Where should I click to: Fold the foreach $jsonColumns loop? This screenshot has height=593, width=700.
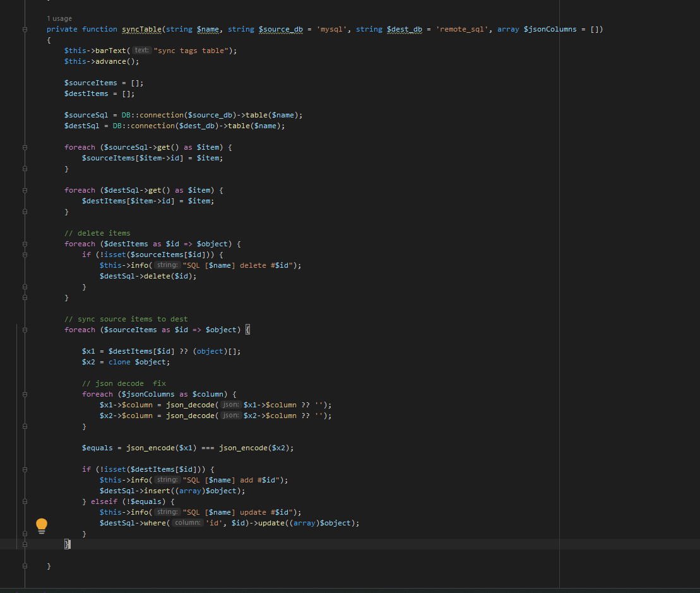(25, 394)
